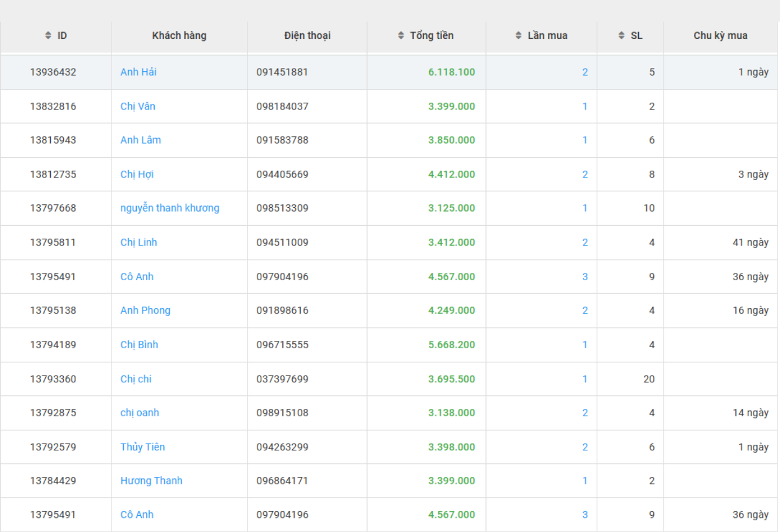Select row with ID 13793360

coord(53,379)
